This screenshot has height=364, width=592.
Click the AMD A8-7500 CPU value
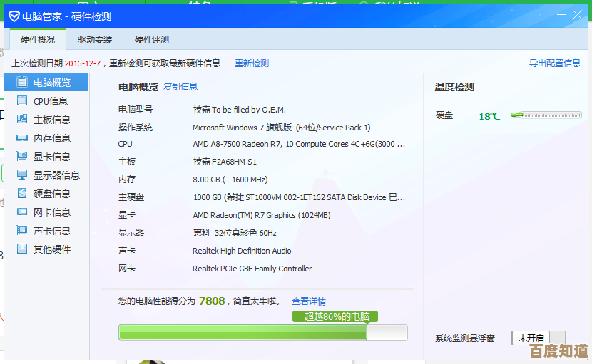coord(299,144)
